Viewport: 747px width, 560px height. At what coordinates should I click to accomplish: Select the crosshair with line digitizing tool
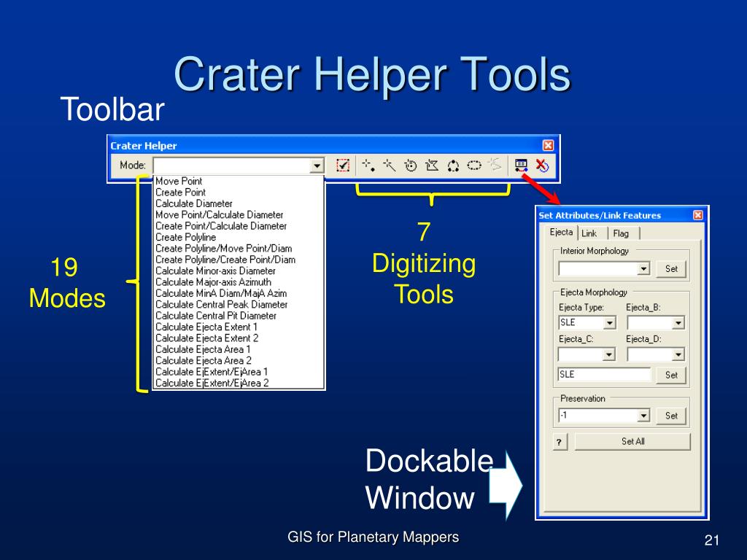390,166
